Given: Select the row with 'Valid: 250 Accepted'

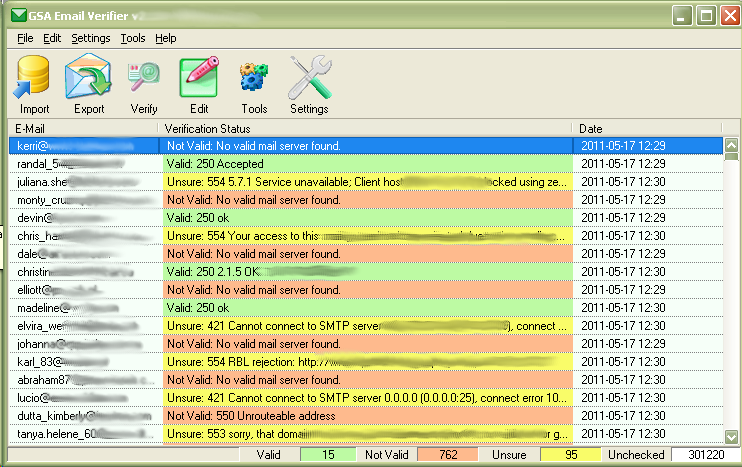Looking at the screenshot, I should pyautogui.click(x=366, y=164).
